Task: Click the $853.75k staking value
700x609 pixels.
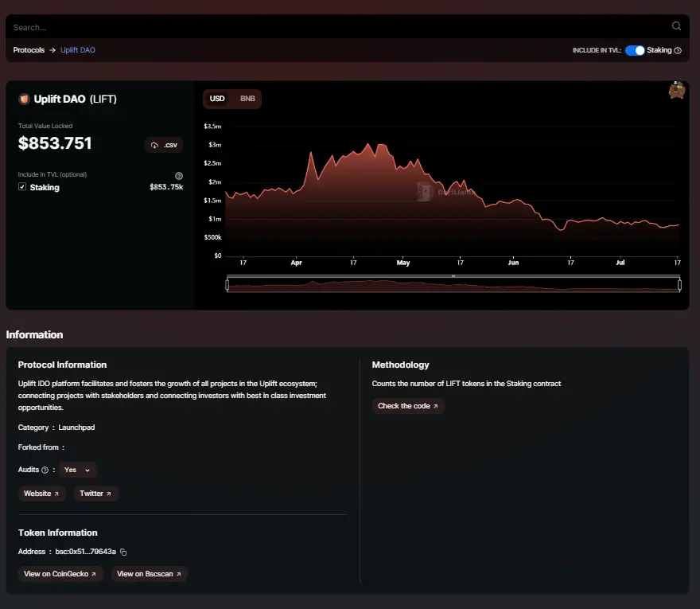Action: click(166, 187)
